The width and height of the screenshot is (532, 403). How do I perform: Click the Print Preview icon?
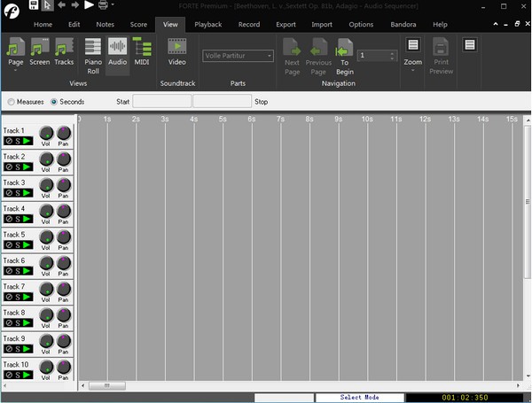click(x=441, y=56)
